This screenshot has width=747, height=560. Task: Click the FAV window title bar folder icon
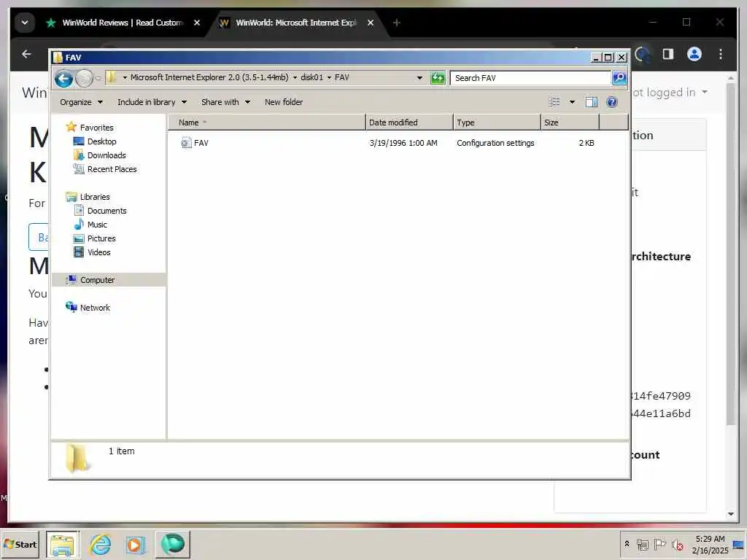[58, 58]
